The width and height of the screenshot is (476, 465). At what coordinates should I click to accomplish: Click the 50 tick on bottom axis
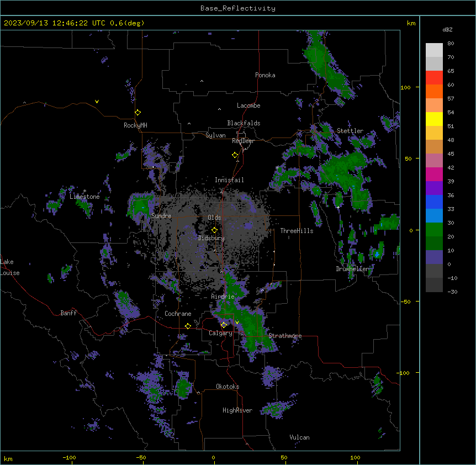pyautogui.click(x=284, y=457)
